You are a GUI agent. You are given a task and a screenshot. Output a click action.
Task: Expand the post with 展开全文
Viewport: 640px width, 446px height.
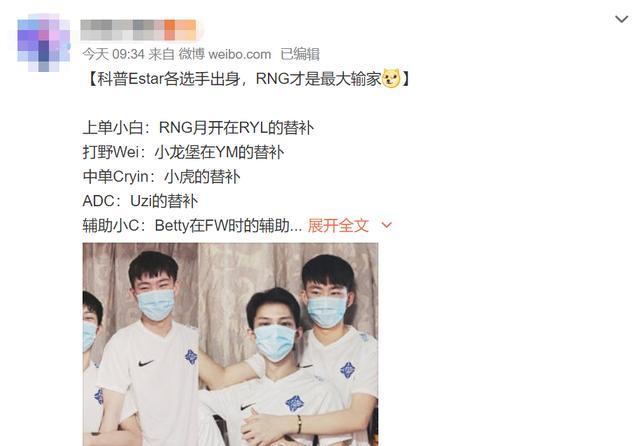tap(338, 225)
